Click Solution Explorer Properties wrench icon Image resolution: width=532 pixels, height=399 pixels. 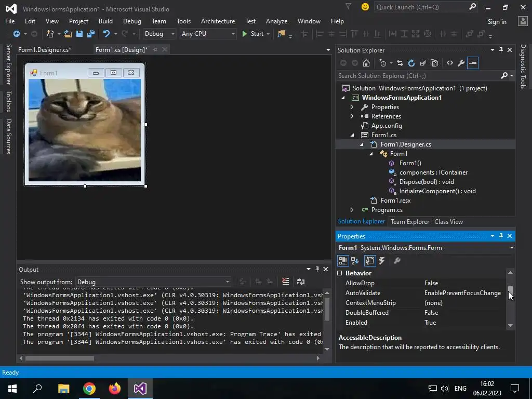point(461,63)
